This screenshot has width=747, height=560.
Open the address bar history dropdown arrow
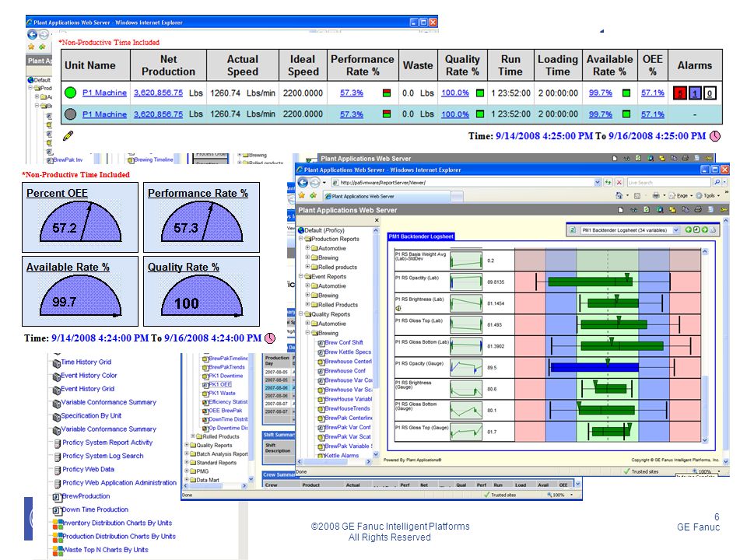(598, 182)
